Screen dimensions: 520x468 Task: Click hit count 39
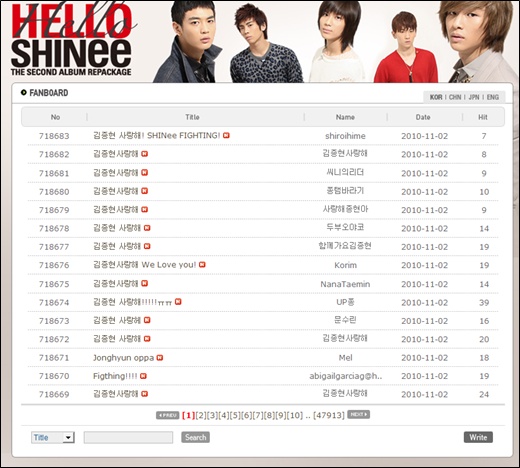coord(484,303)
